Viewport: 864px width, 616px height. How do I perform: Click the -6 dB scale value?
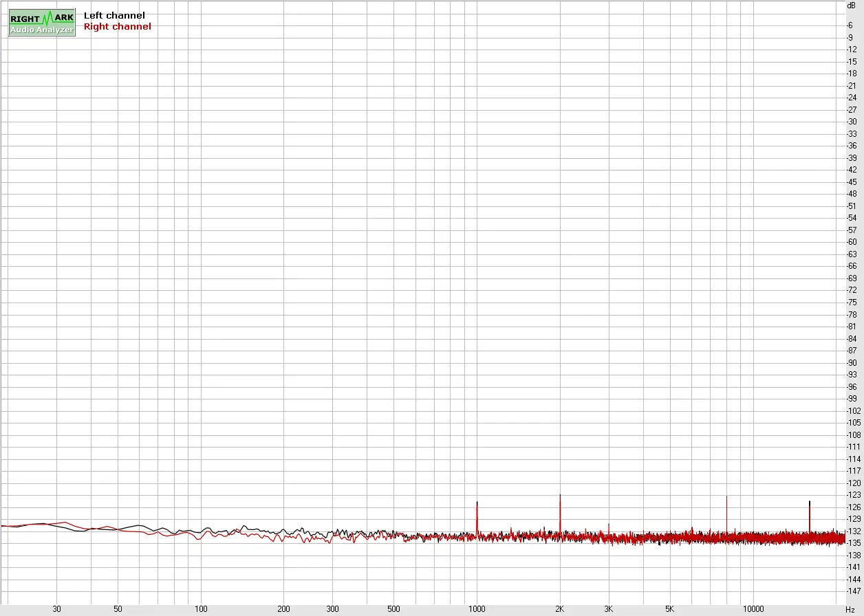(851, 25)
